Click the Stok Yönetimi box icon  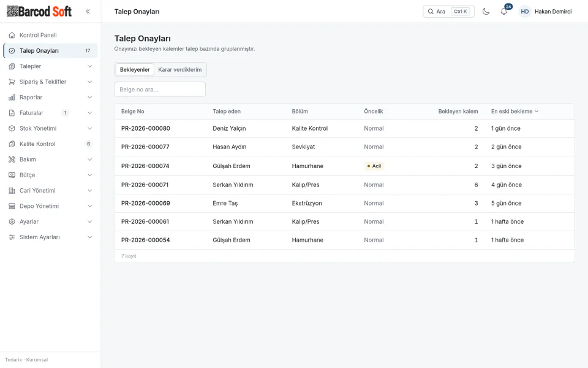(12, 128)
